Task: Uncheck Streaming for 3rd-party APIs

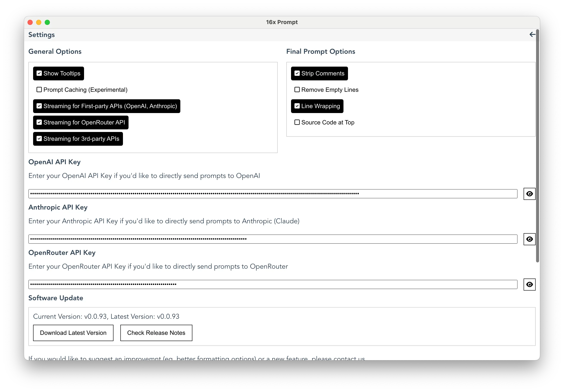Action: 39,139
